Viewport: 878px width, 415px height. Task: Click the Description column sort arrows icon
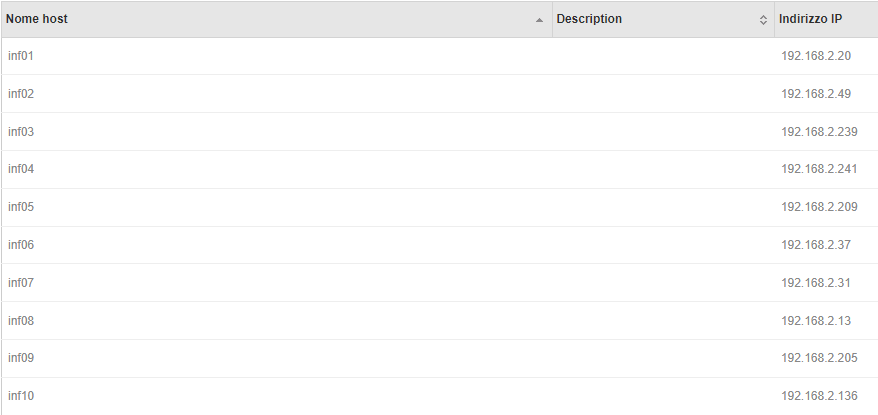coord(763,20)
